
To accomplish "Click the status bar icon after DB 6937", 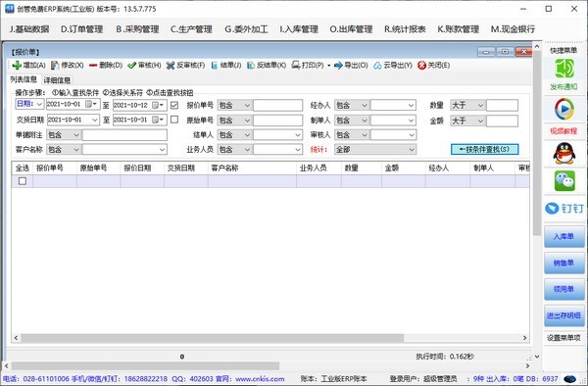I will (569, 379).
